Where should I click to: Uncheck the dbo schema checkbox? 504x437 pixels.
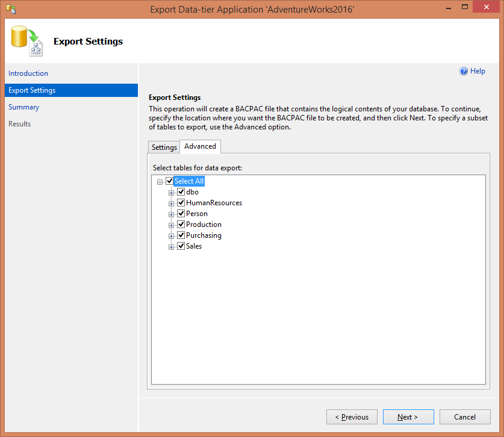click(181, 192)
